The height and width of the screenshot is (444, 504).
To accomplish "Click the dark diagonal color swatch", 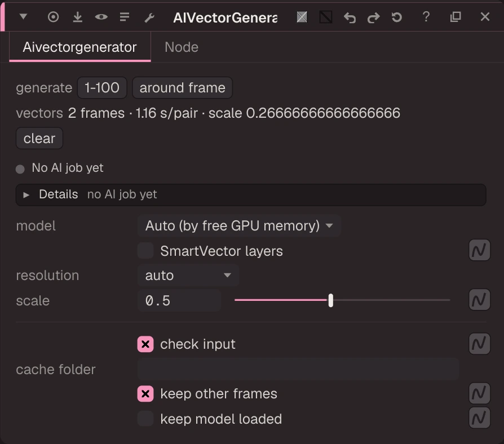I will (326, 17).
